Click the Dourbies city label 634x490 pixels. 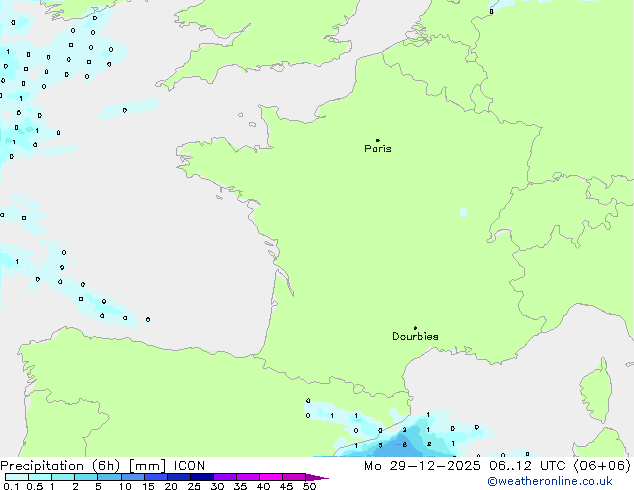click(x=415, y=336)
